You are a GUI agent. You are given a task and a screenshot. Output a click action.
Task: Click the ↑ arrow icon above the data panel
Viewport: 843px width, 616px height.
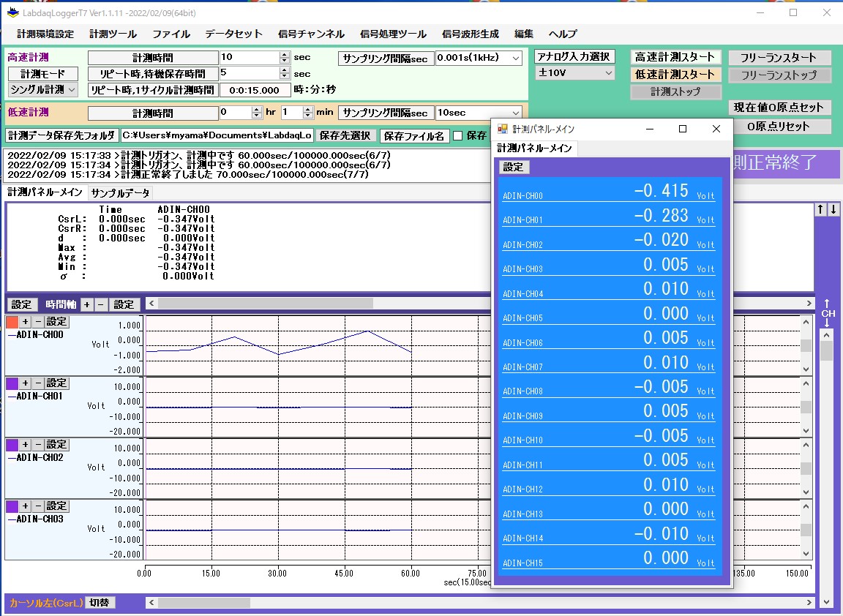pos(820,209)
